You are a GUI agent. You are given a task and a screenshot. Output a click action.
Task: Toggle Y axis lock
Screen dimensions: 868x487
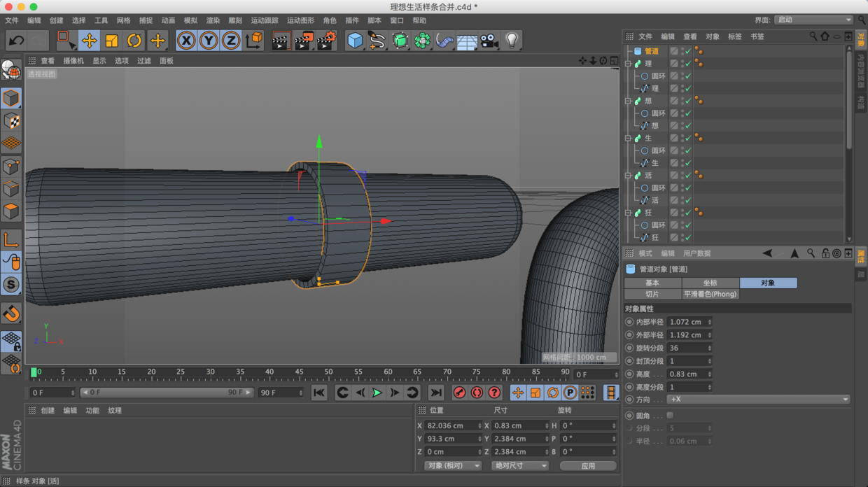pyautogui.click(x=209, y=41)
